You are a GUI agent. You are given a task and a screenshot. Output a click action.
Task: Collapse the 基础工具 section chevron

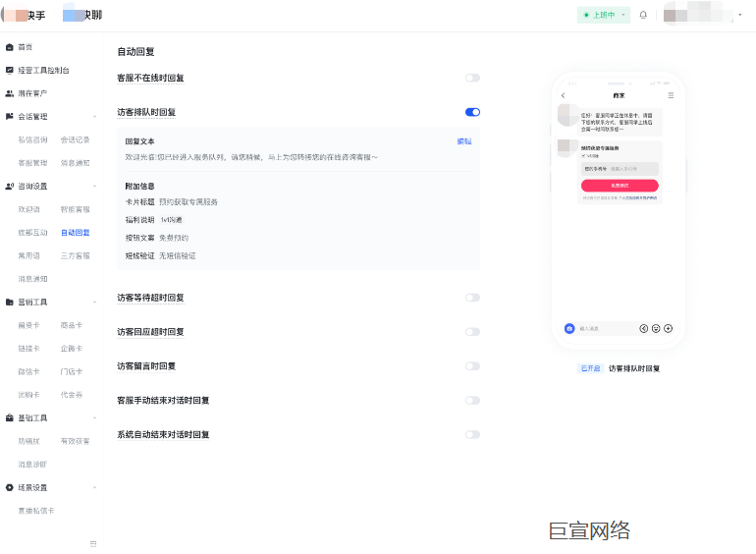coord(94,418)
